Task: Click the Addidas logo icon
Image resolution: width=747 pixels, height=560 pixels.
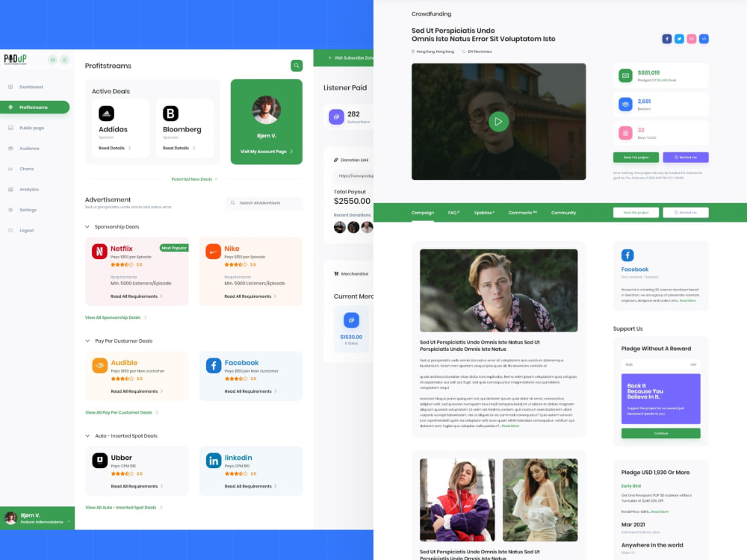Action: point(106,113)
